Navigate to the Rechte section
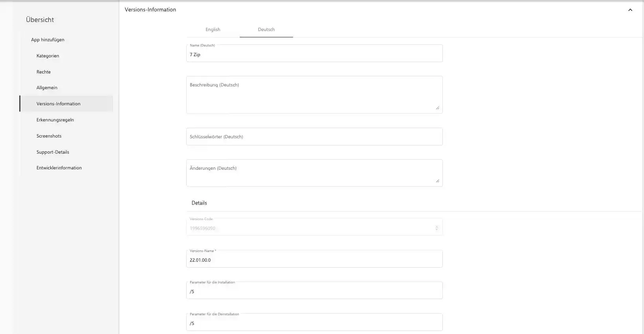The width and height of the screenshot is (644, 334). pyautogui.click(x=44, y=72)
